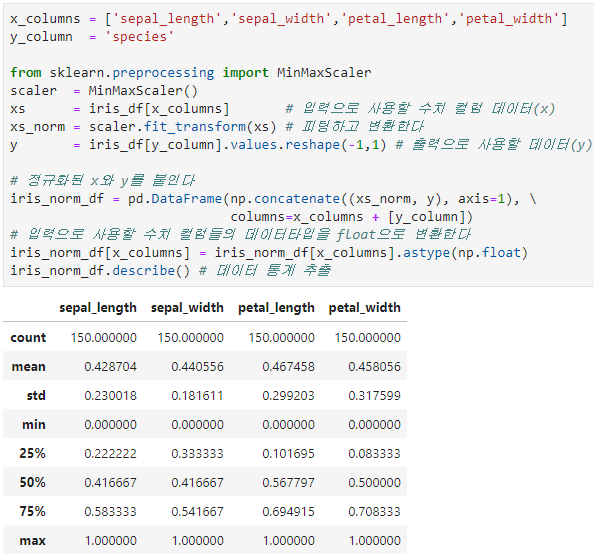Click the MinMaxScaler import line
This screenshot has height=556, width=594.
coord(191,72)
